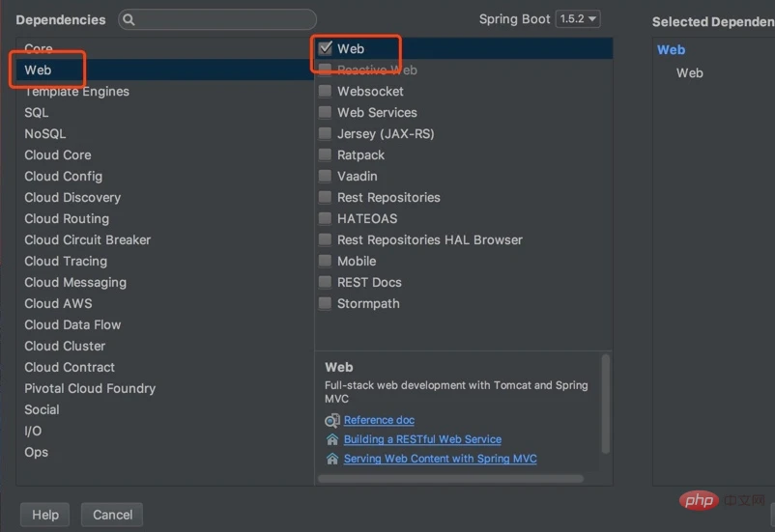
Task: Check the HATEOAS checkbox
Action: [x=326, y=218]
